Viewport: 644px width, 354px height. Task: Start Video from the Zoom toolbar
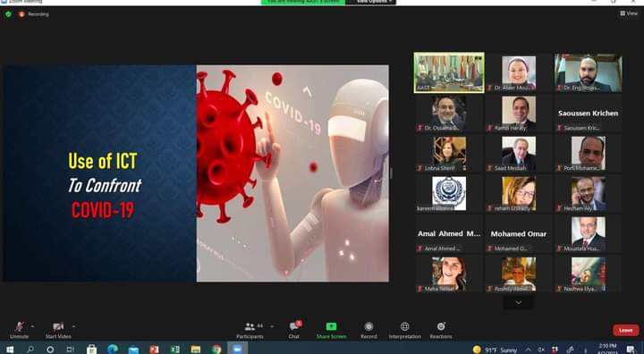click(58, 330)
